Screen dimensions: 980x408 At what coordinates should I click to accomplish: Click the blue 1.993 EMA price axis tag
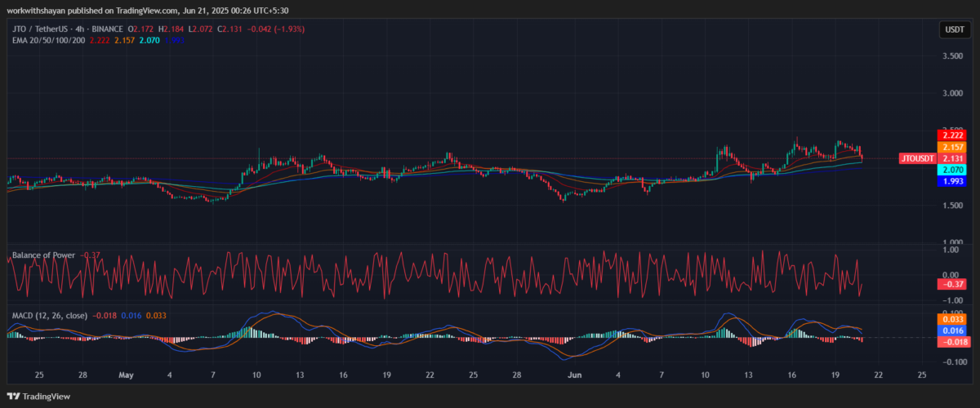[952, 181]
